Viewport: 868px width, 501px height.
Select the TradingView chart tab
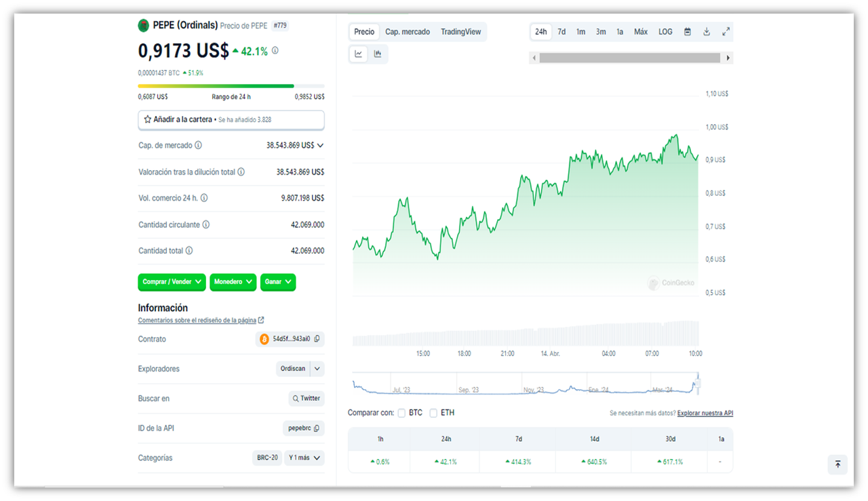point(460,32)
